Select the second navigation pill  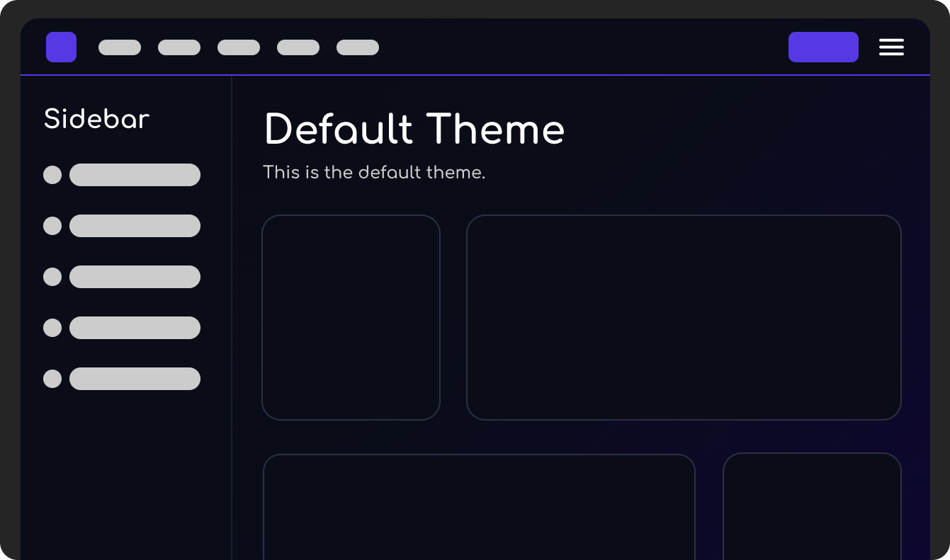coord(179,47)
